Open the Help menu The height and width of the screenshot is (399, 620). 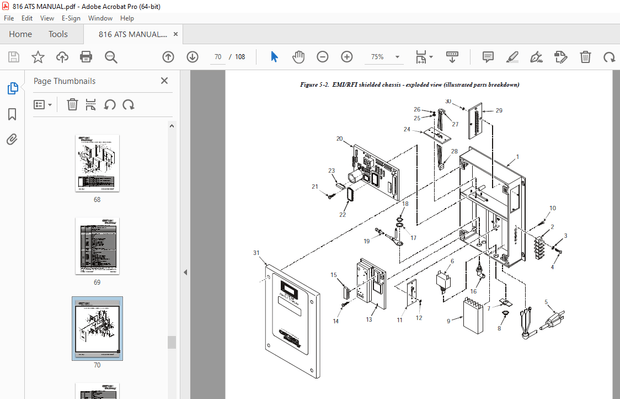click(127, 18)
